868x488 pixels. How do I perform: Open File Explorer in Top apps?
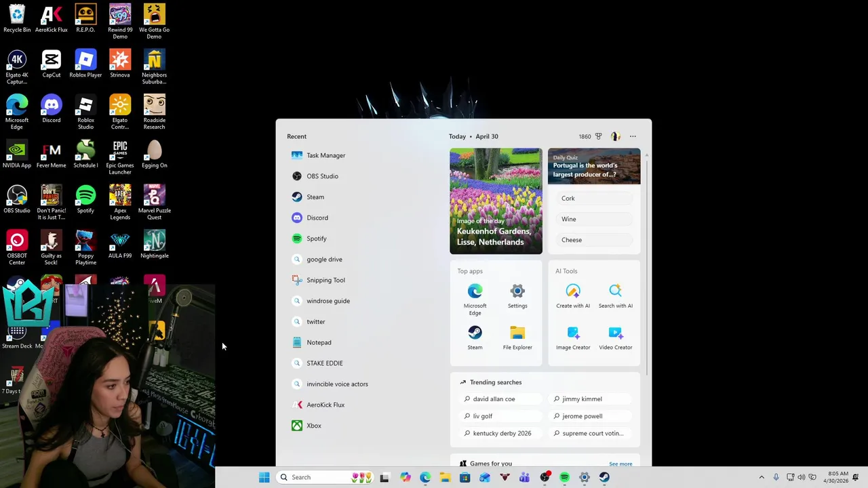click(517, 338)
